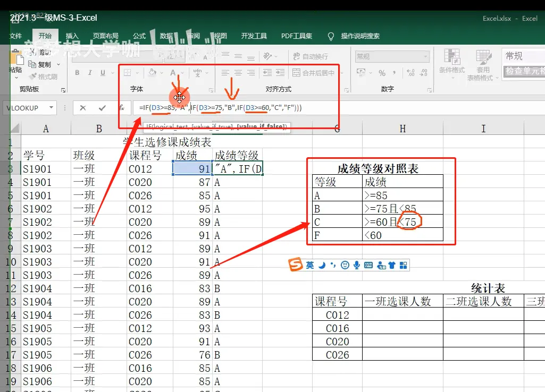Viewport: 545px width, 392px height.
Task: Click the IME microphone voice input icon
Action: pos(357,265)
